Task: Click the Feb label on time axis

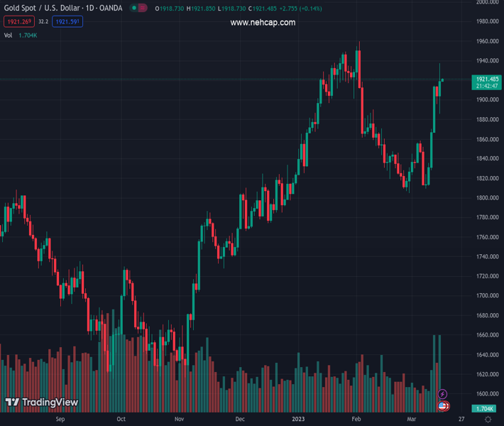Action: tap(356, 420)
